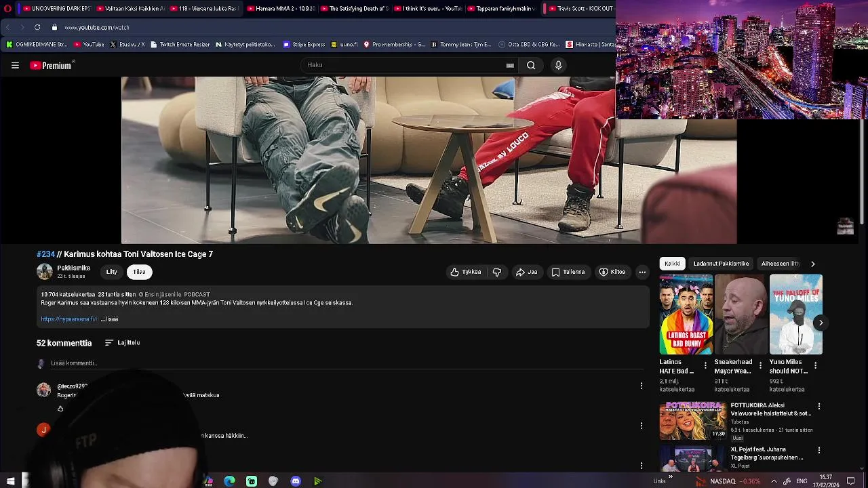Open the Latinos HATE Bad Bunny thumbnail
Screen dimensions: 868x488
coord(686,314)
